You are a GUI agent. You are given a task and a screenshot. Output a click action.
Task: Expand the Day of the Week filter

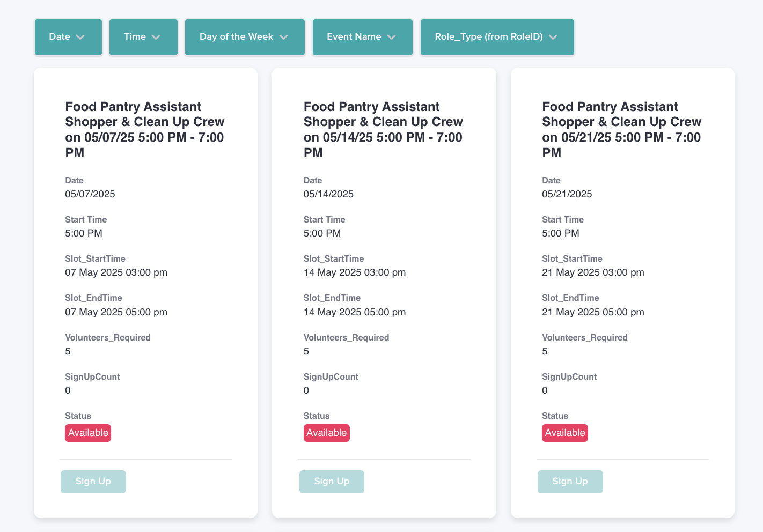pos(245,37)
